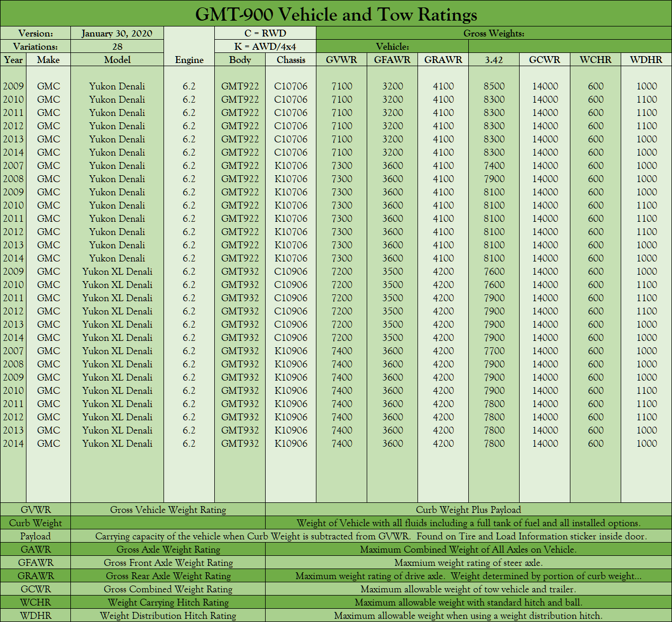
Task: Click the variations count cell '28'
Action: 117,47
